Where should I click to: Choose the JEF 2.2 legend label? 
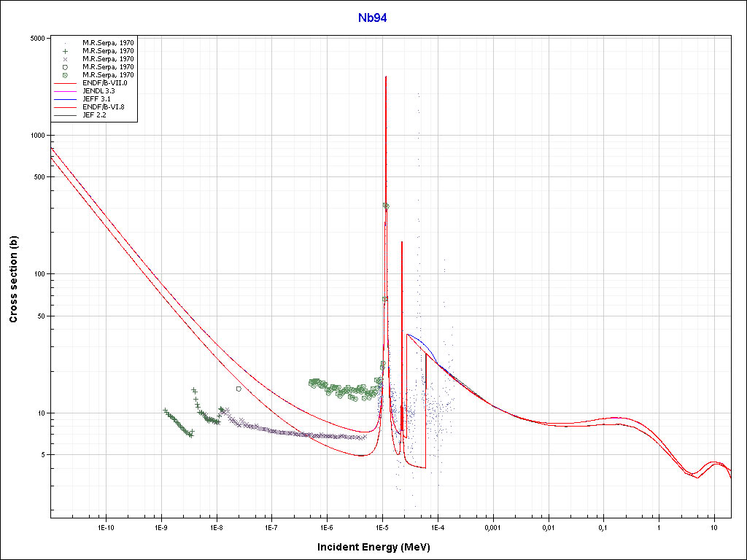pyautogui.click(x=95, y=115)
